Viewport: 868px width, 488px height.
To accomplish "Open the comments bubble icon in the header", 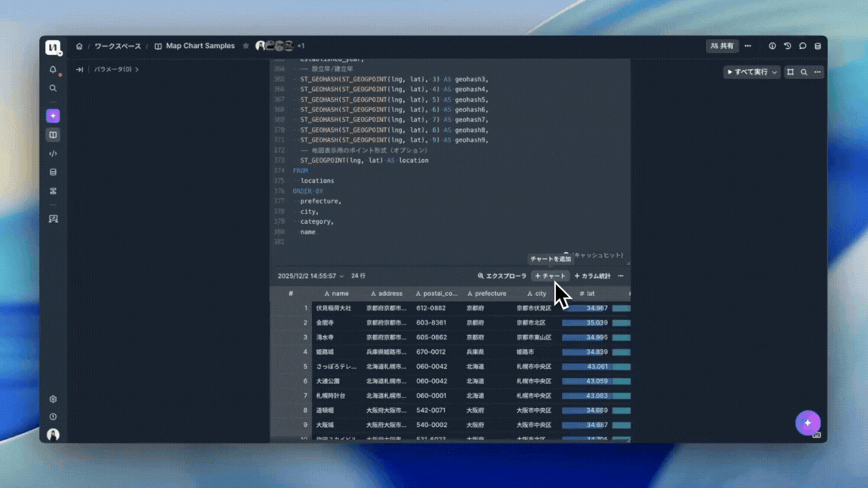I will (x=803, y=46).
